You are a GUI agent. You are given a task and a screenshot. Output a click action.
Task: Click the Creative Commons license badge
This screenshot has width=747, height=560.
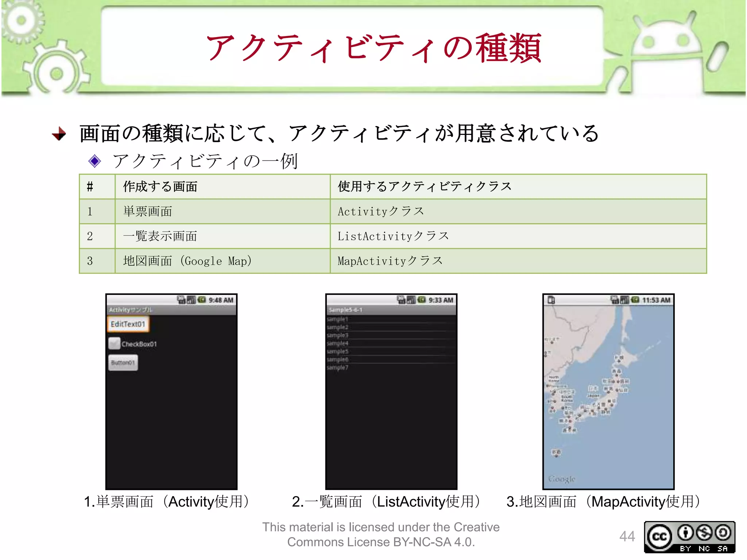pyautogui.click(x=689, y=537)
